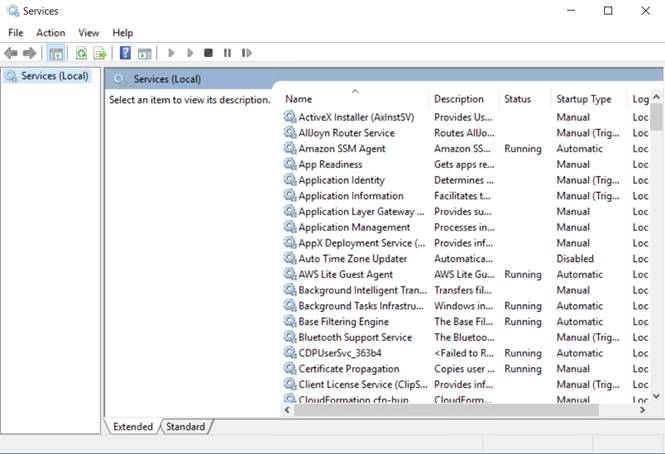The height and width of the screenshot is (454, 665).
Task: Click the gear icon beside AWS Lite Guest Agent
Action: [290, 274]
